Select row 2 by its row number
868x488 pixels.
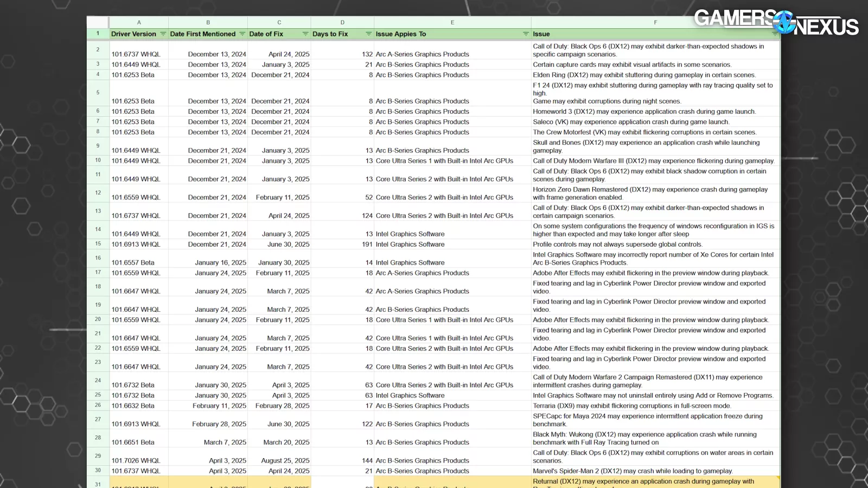pos(98,50)
